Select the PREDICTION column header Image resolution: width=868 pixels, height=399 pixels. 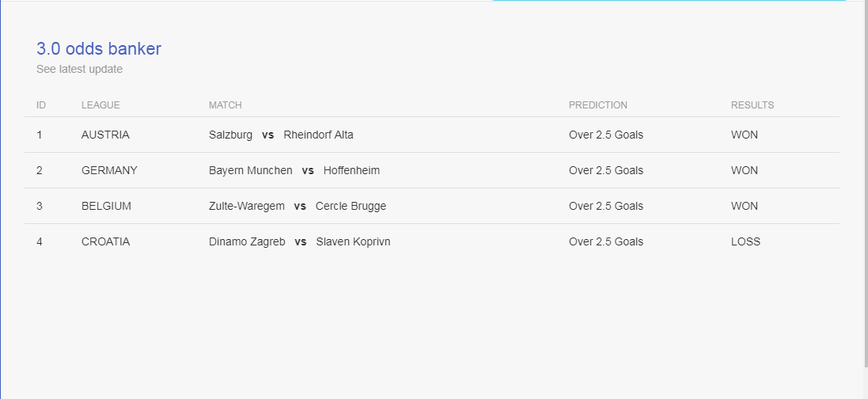pos(598,105)
